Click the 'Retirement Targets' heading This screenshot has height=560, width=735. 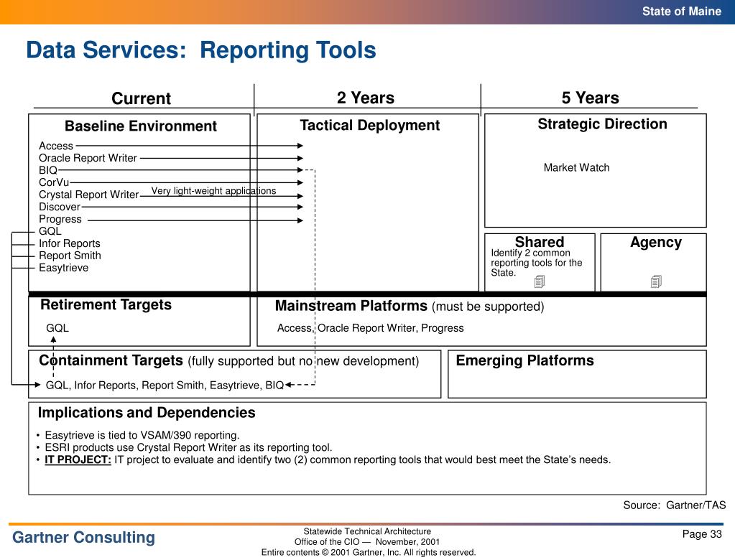(106, 305)
